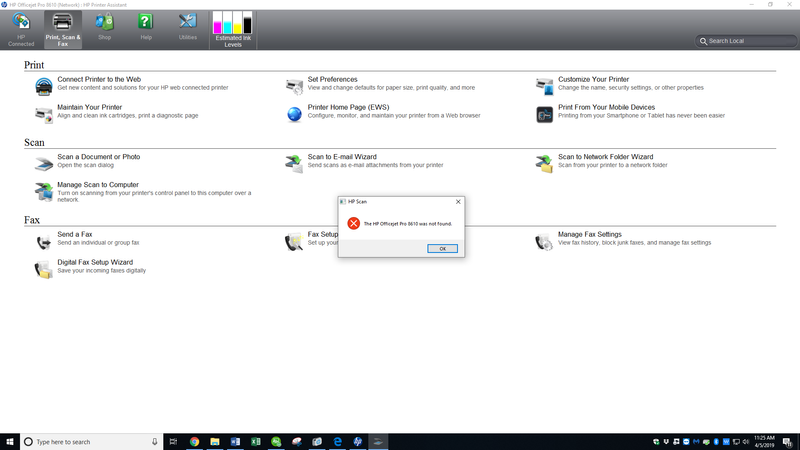Click the Scan a Document or Photo scanner icon
The height and width of the screenshot is (450, 800).
pyautogui.click(x=44, y=164)
